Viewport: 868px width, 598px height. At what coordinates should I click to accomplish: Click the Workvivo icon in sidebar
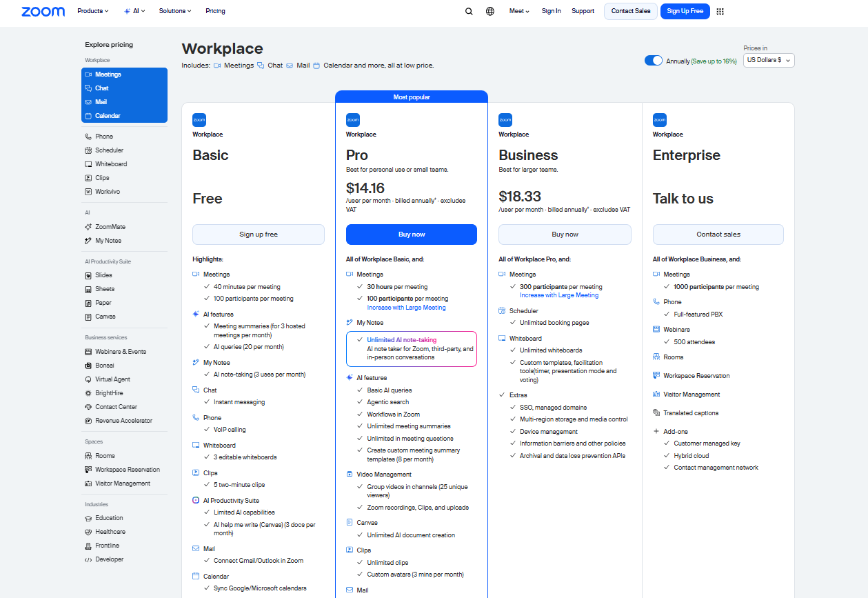[x=88, y=192]
